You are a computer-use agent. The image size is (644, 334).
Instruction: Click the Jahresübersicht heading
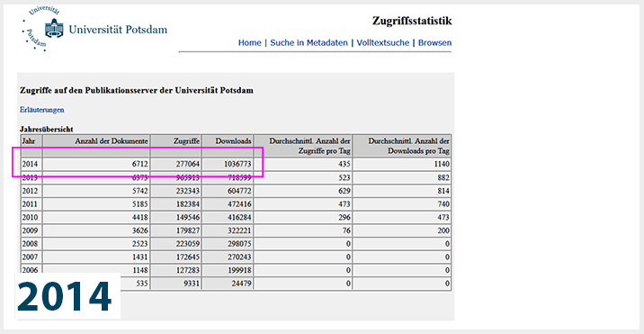(x=47, y=129)
